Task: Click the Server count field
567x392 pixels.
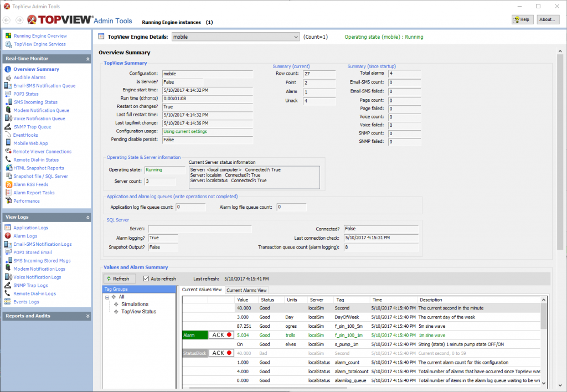Action: click(160, 182)
